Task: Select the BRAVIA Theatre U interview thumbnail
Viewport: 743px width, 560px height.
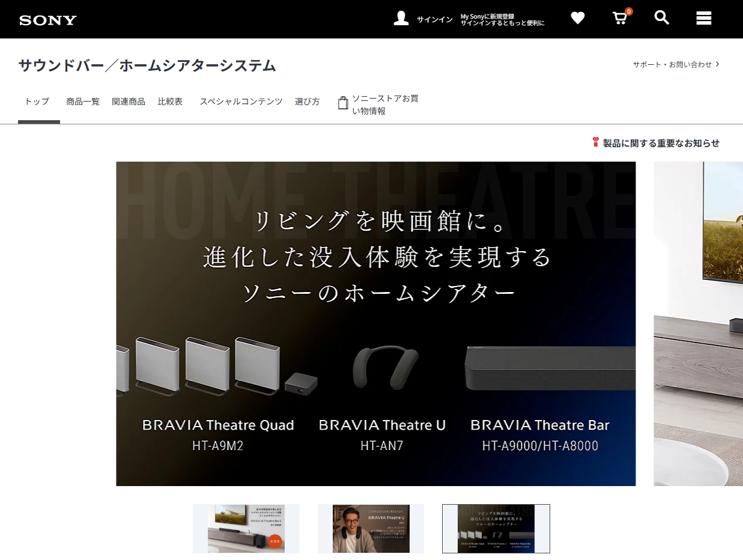Action: [371, 529]
